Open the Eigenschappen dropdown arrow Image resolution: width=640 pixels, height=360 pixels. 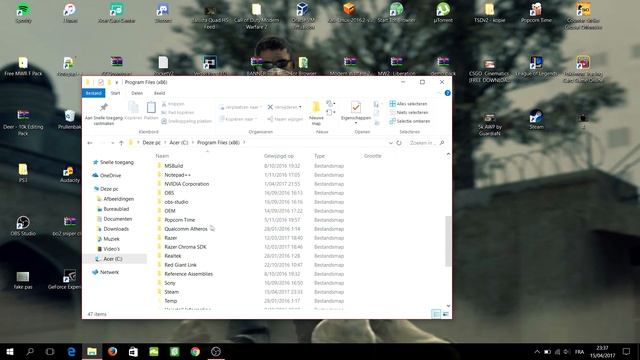pyautogui.click(x=356, y=123)
